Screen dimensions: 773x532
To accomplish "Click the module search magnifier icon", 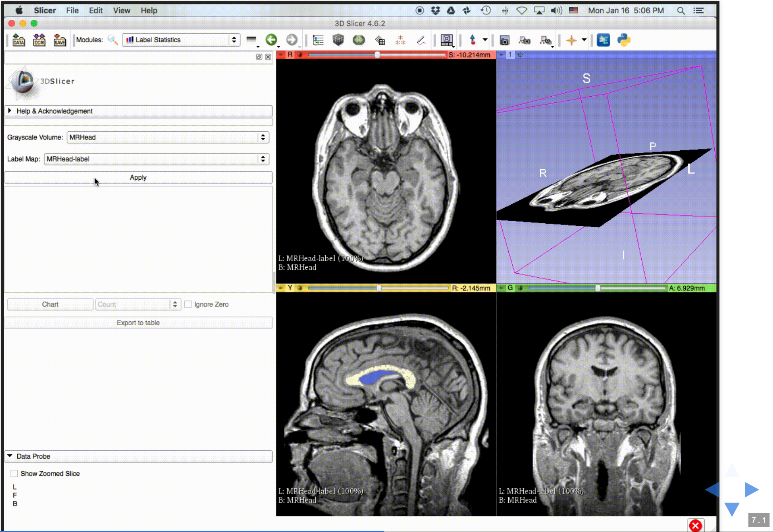I will 113,40.
